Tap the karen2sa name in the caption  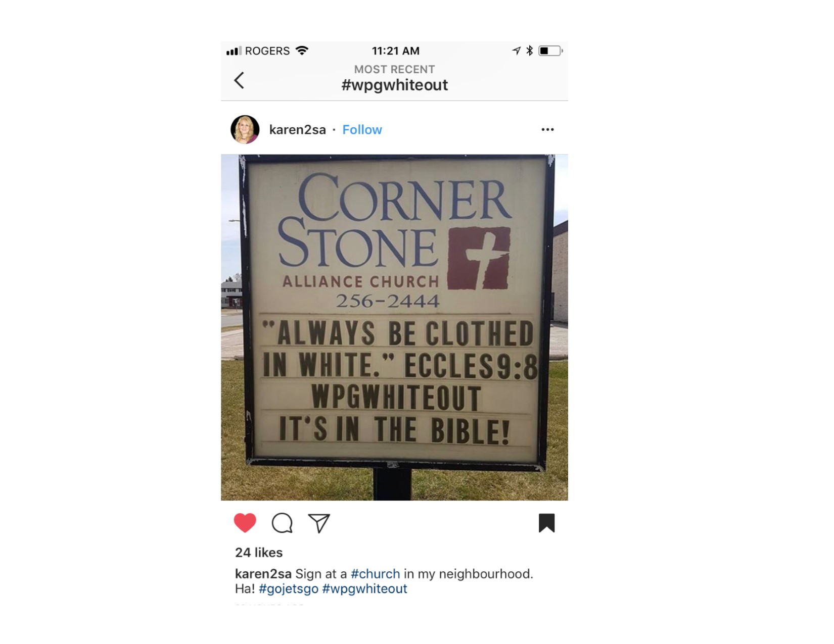[263, 574]
